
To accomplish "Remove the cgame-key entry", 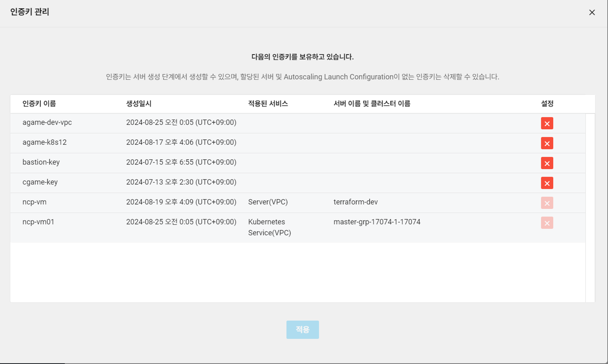I will point(547,183).
